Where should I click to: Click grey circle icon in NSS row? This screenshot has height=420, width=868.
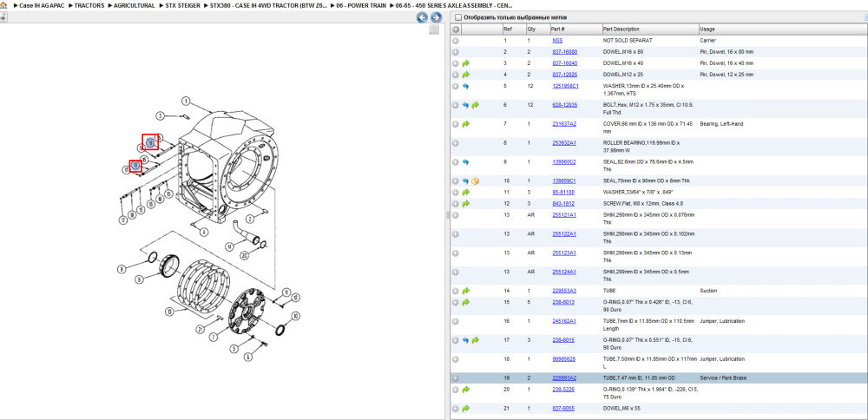456,41
